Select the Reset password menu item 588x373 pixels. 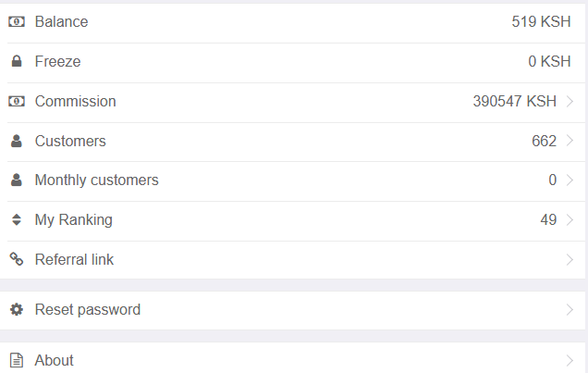click(88, 309)
